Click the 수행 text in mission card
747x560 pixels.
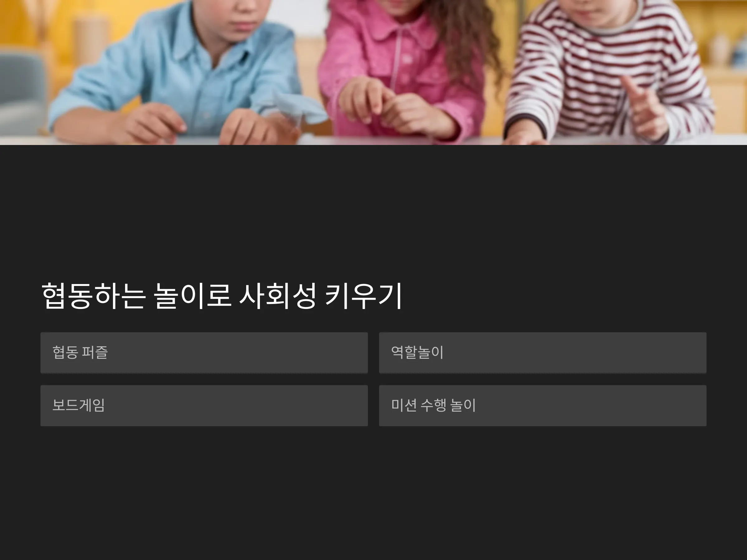point(433,405)
